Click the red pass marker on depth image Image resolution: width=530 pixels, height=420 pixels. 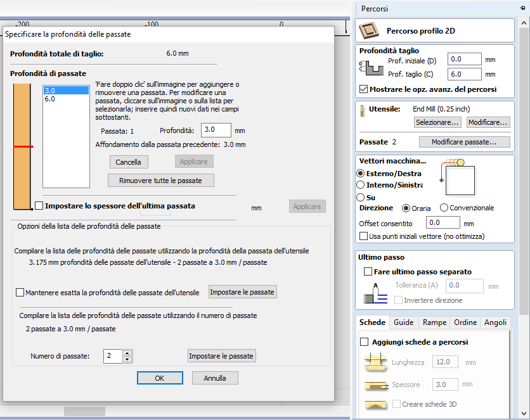pyautogui.click(x=23, y=146)
